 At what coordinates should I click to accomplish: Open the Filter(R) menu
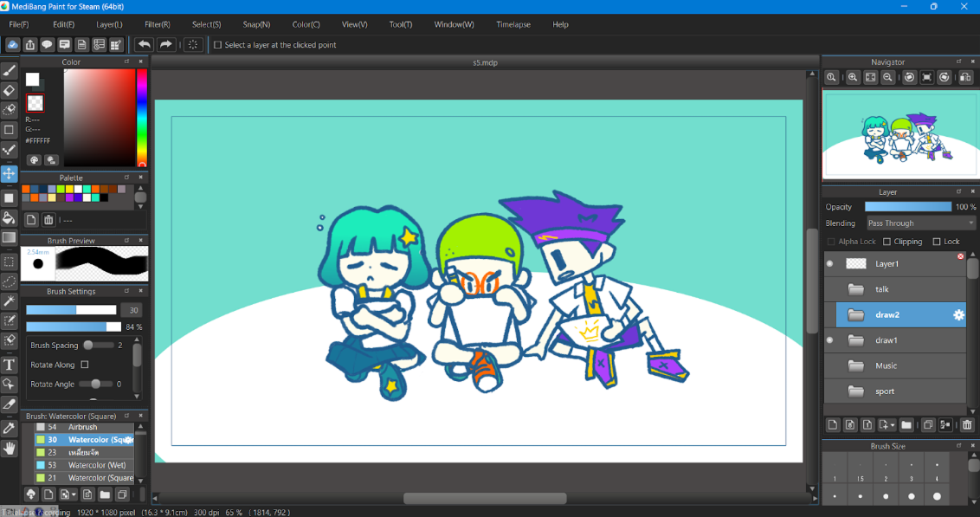pyautogui.click(x=157, y=24)
